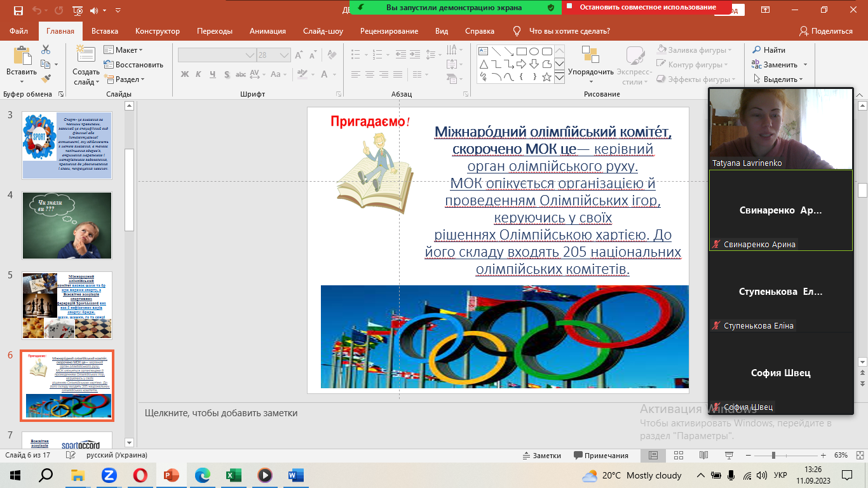Viewport: 868px width, 488px height.
Task: Toggle bold Ж formatting
Action: (185, 74)
